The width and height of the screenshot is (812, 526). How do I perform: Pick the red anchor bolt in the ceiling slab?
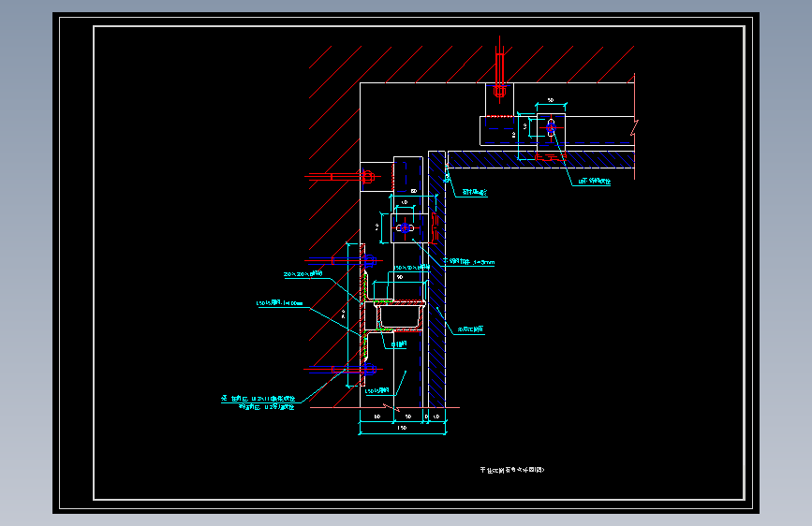click(500, 68)
